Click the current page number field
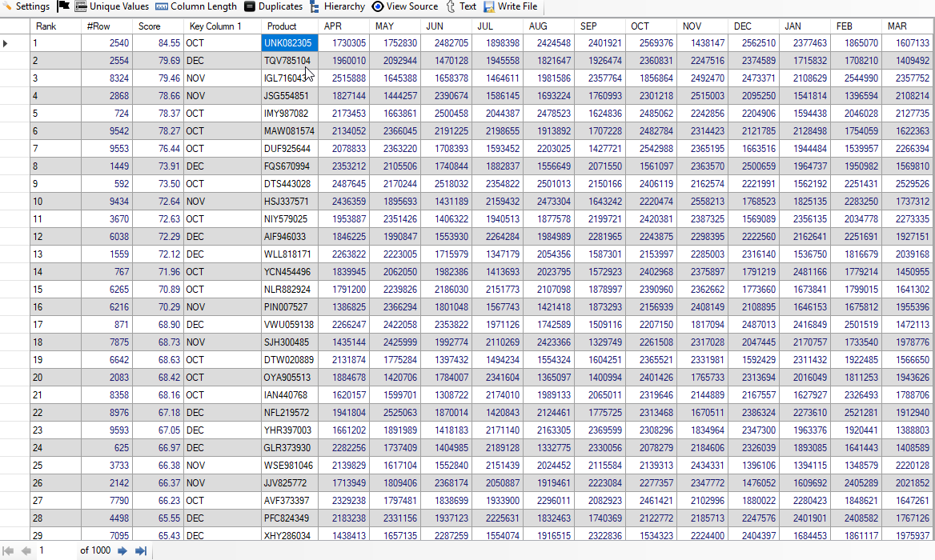Image resolution: width=935 pixels, height=560 pixels. [54, 551]
